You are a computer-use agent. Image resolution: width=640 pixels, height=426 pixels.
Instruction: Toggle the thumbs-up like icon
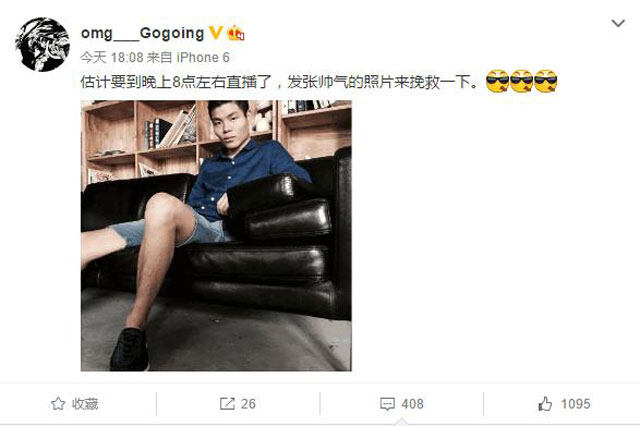click(x=545, y=404)
